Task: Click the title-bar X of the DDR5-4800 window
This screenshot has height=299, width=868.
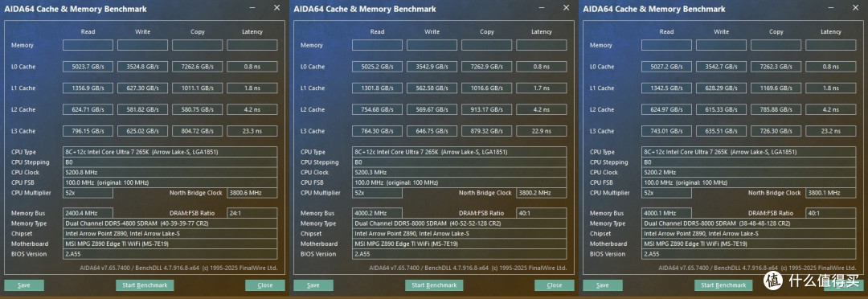Action: [x=276, y=8]
